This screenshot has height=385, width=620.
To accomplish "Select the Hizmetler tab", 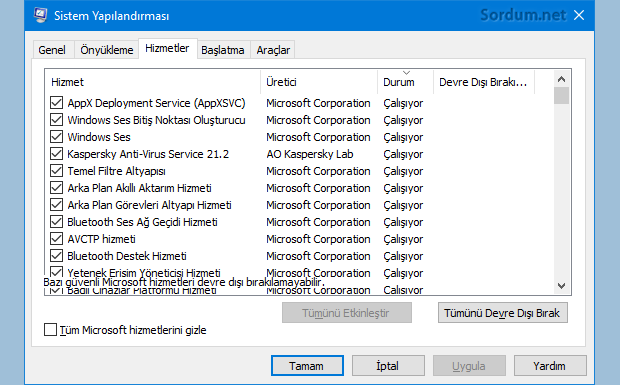I will coord(167,48).
